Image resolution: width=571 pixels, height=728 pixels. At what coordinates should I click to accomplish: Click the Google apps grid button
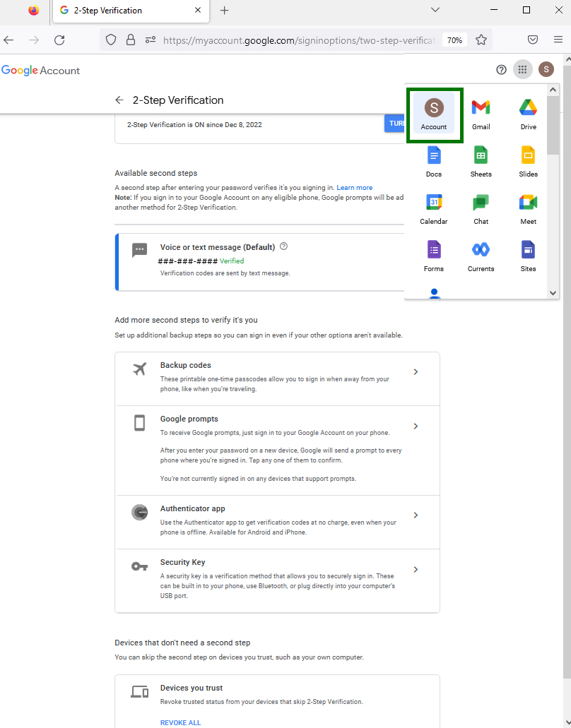pyautogui.click(x=522, y=69)
